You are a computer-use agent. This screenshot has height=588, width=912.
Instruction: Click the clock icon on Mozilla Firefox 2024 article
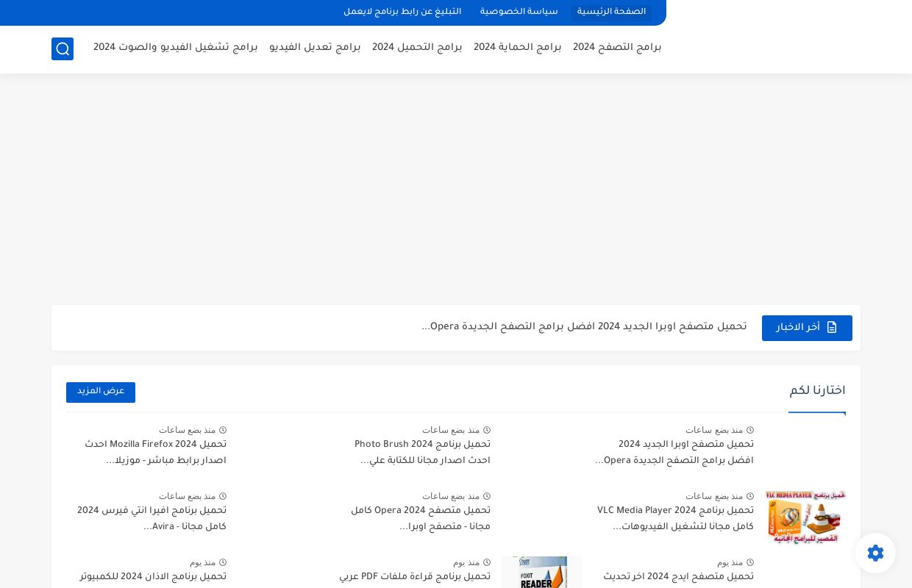coord(223,430)
